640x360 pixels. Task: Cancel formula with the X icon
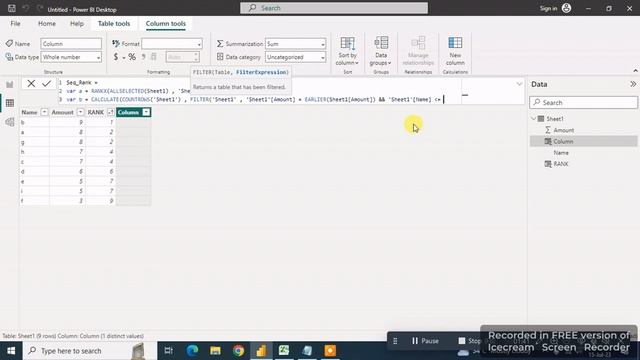pos(31,84)
